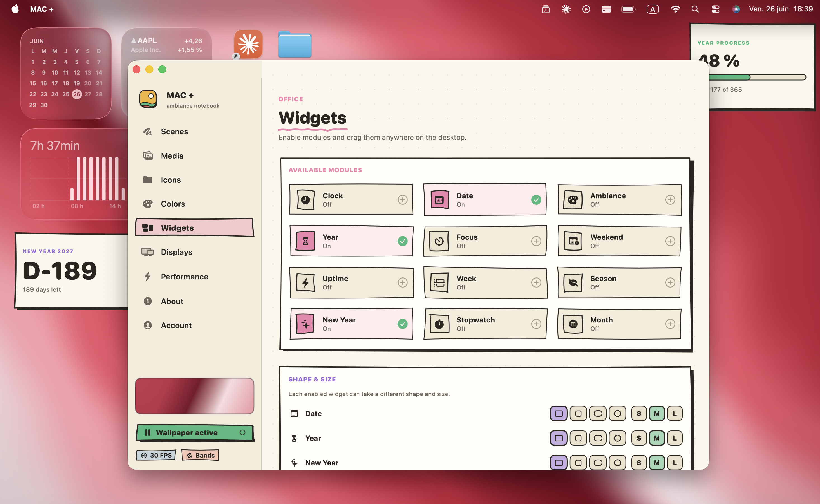Screen dimensions: 820x504
Task: Click the Clock module icon
Action: coord(305,199)
